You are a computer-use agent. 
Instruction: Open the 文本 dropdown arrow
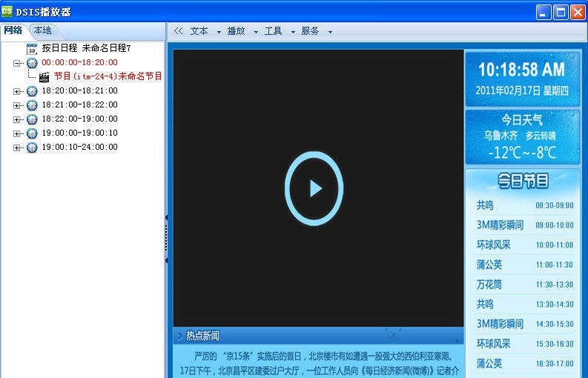[219, 33]
